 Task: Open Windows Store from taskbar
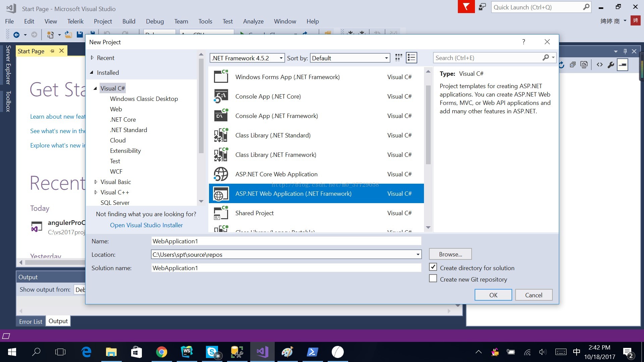(x=137, y=352)
